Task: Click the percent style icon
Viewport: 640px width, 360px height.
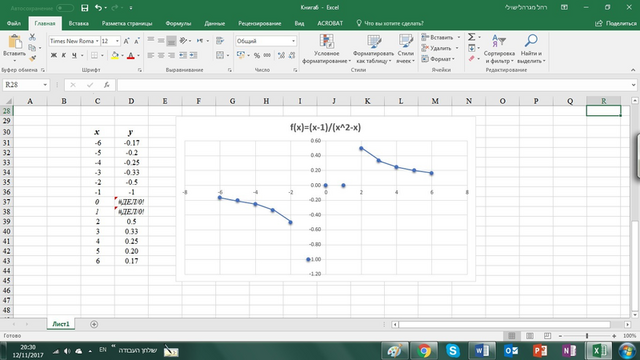Action: [x=257, y=55]
